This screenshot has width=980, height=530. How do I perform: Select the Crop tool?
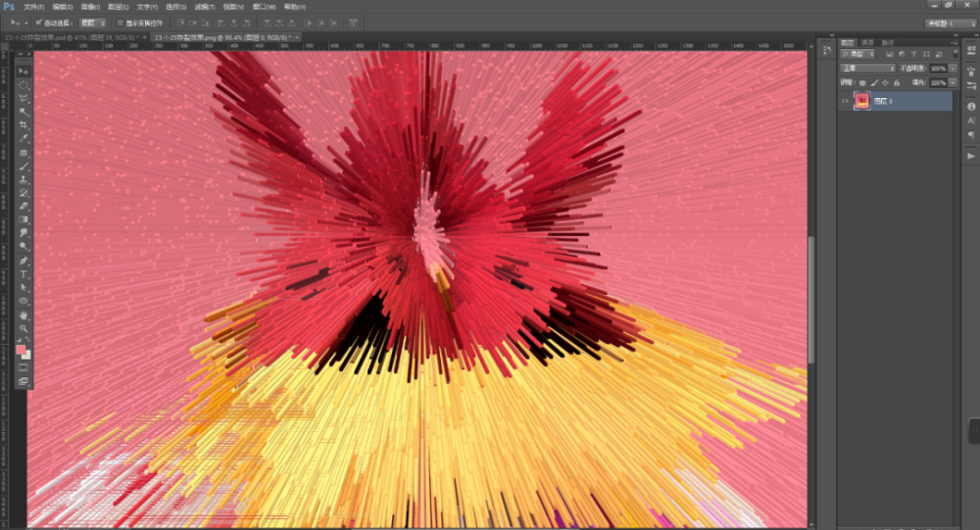coord(24,125)
